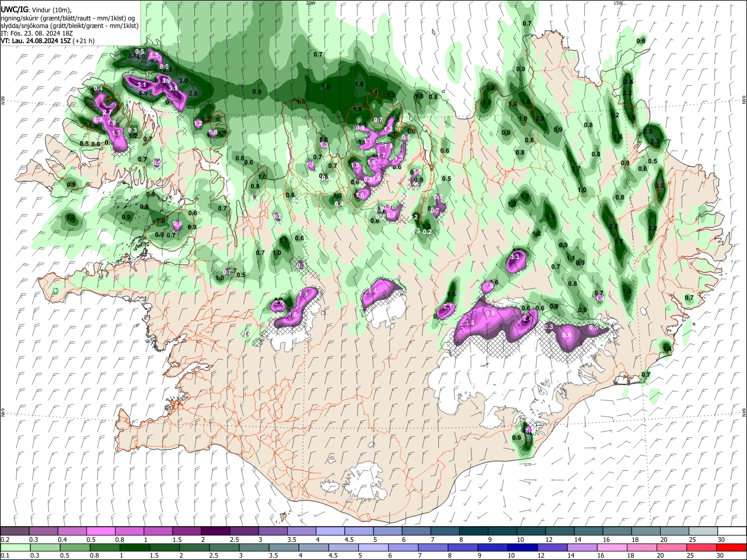Pick the periwinkle swatch between 4 and 4.5, top scale
The image size is (747, 560).
(330, 531)
